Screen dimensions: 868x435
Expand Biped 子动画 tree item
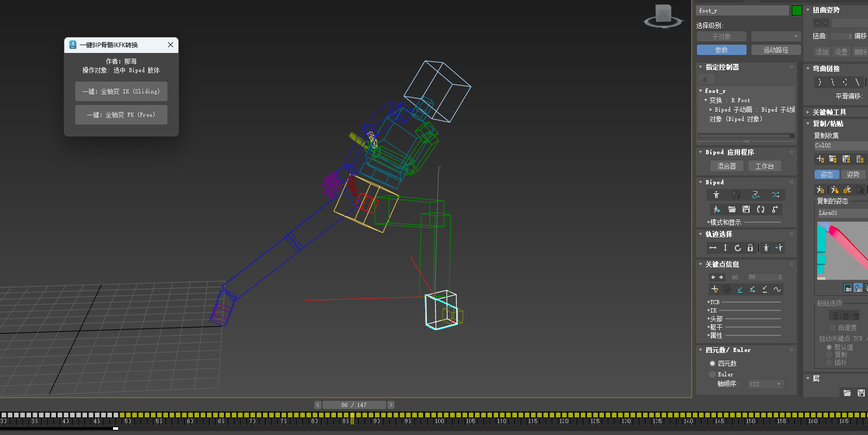pyautogui.click(x=711, y=110)
